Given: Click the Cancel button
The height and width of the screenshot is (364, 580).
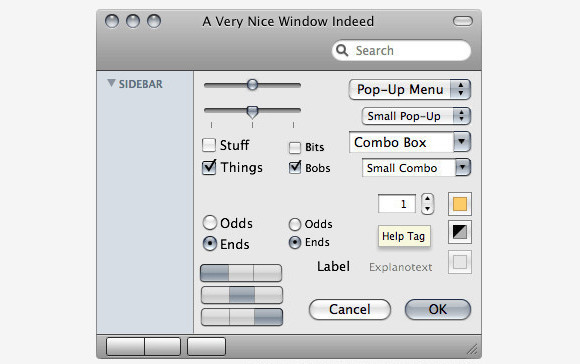Looking at the screenshot, I should (x=350, y=309).
